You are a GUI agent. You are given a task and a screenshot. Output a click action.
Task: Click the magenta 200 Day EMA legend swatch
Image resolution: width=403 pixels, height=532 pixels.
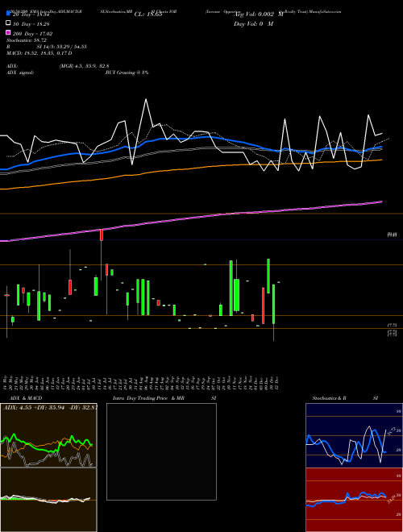click(8, 32)
